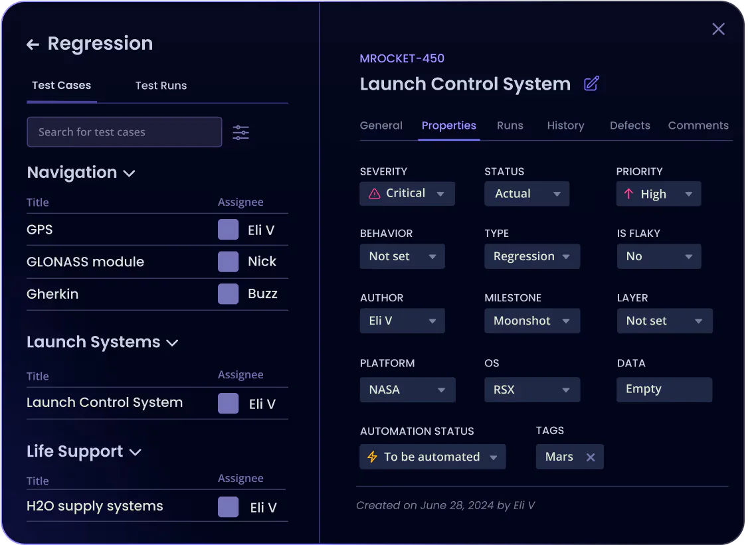Click the avatar square beside Buzz

(228, 294)
